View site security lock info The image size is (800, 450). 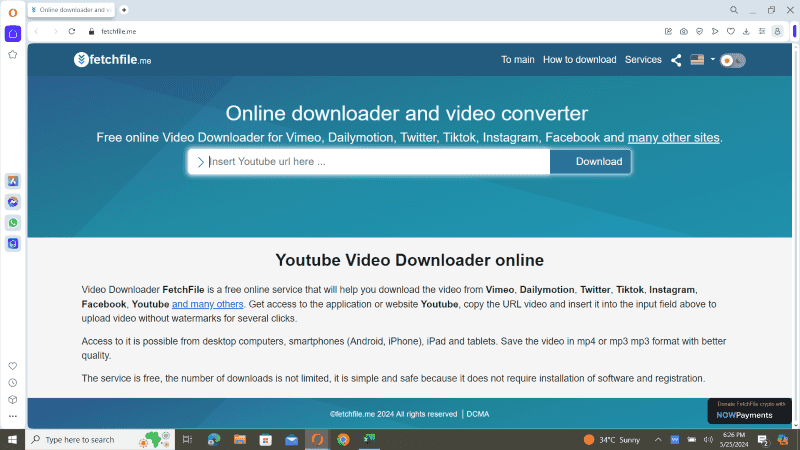point(91,31)
